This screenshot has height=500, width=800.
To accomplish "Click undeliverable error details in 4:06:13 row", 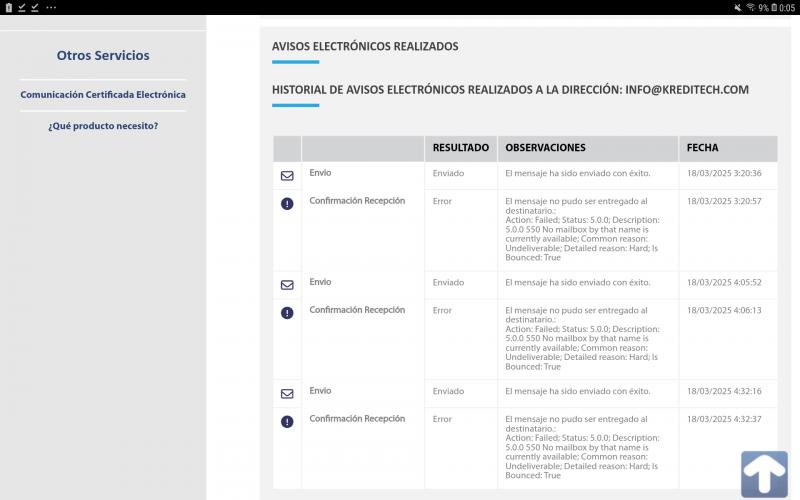I will click(582, 338).
